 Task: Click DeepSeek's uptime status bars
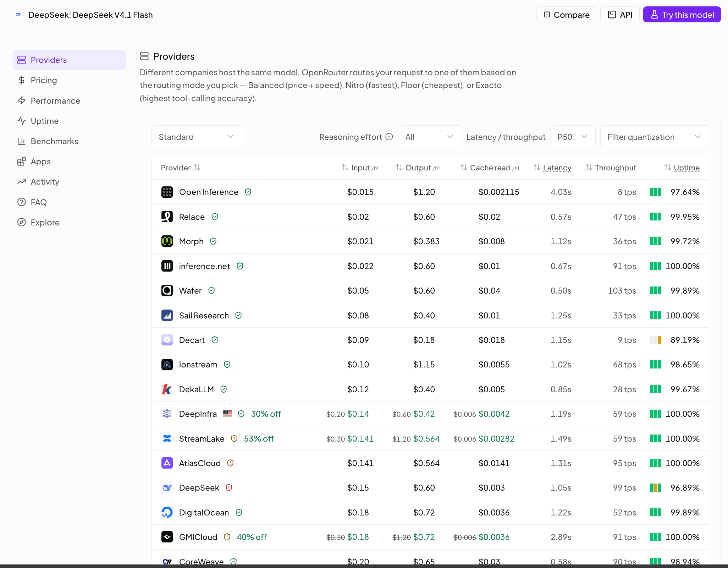pos(656,487)
